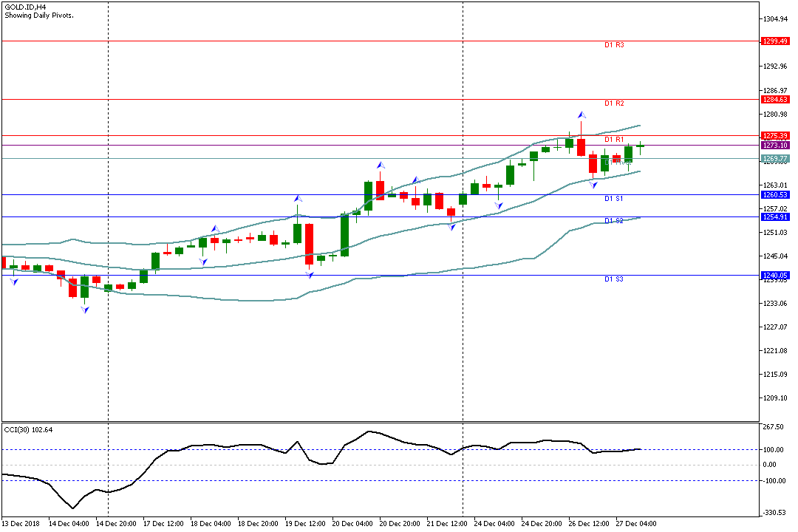This screenshot has width=798, height=532.
Task: Click the 20 Dec 04:00 time label
Action: [352, 524]
